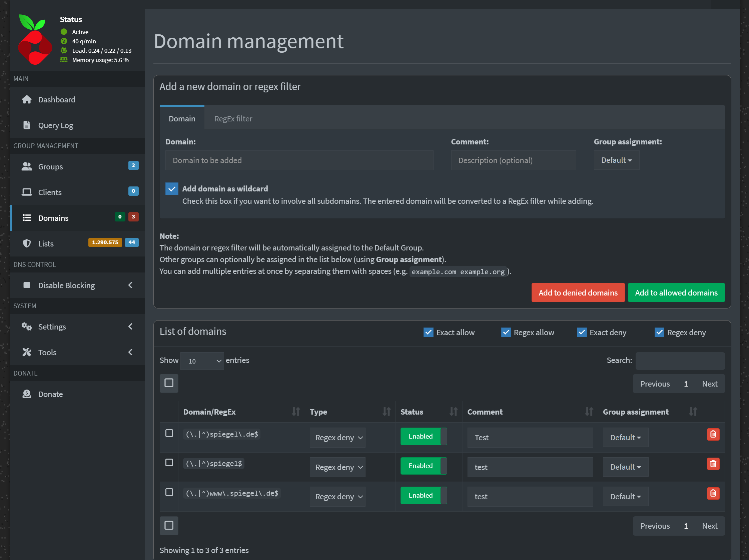Click the Clients laptop icon

point(27,192)
